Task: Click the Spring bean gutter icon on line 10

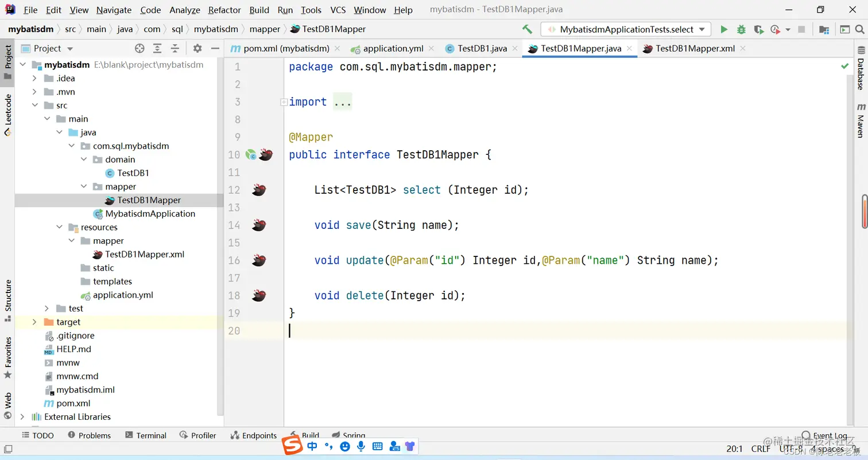Action: click(x=251, y=155)
